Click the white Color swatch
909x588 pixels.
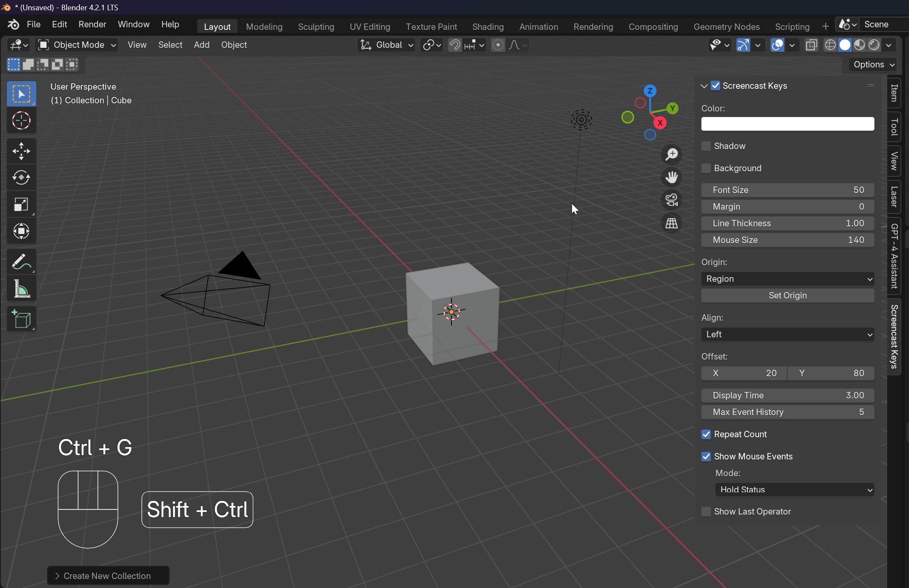[787, 124]
